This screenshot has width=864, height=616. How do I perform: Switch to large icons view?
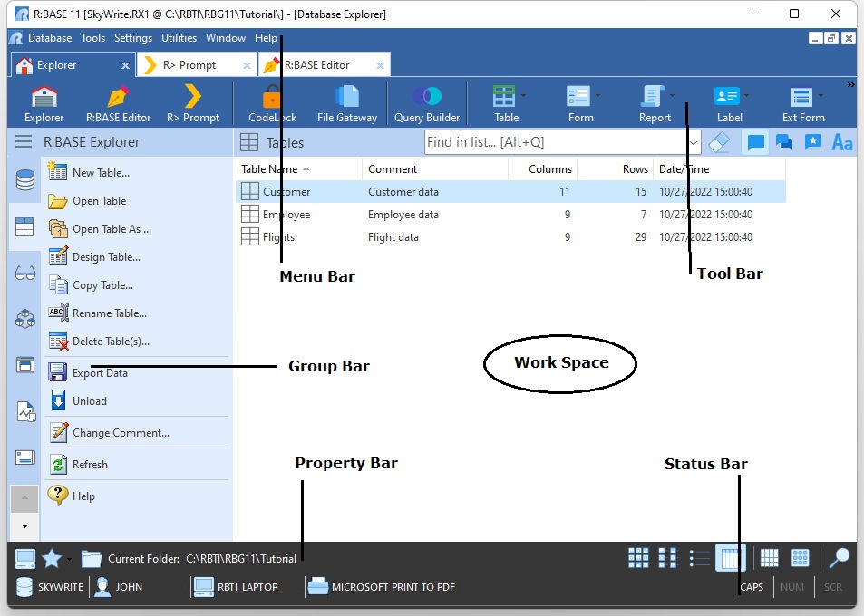[638, 558]
